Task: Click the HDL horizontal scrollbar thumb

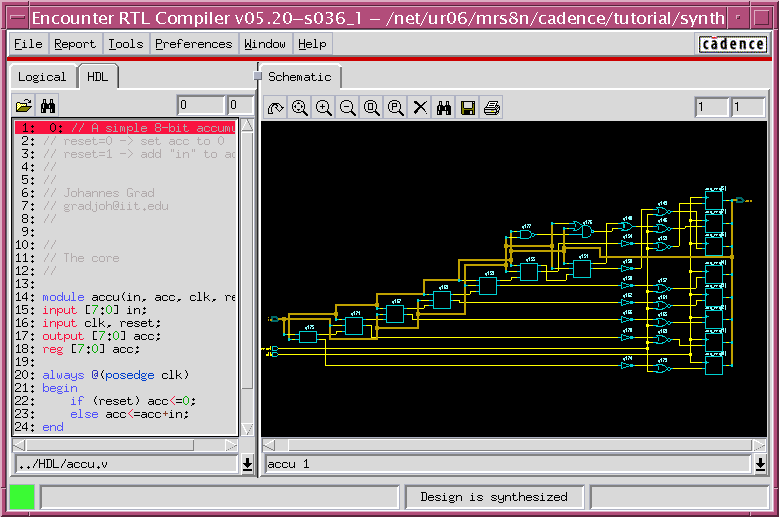Action: point(109,445)
